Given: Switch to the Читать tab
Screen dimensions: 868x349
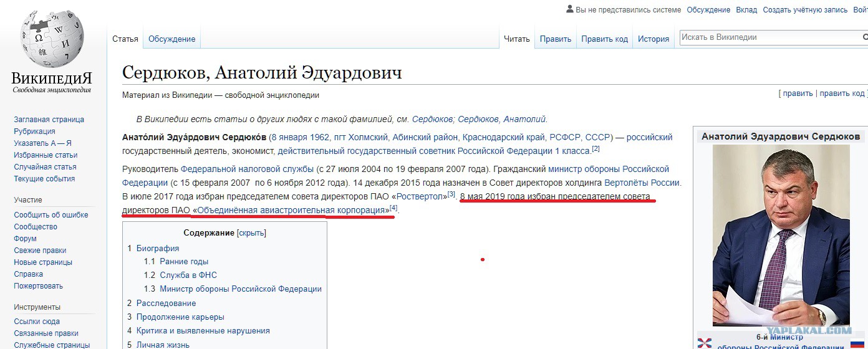Looking at the screenshot, I should (516, 39).
